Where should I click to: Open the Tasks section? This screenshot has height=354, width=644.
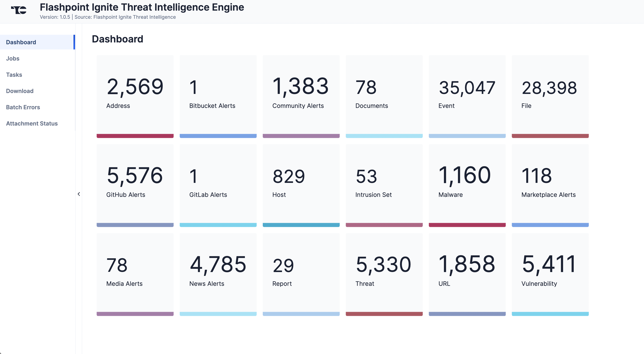(x=14, y=75)
